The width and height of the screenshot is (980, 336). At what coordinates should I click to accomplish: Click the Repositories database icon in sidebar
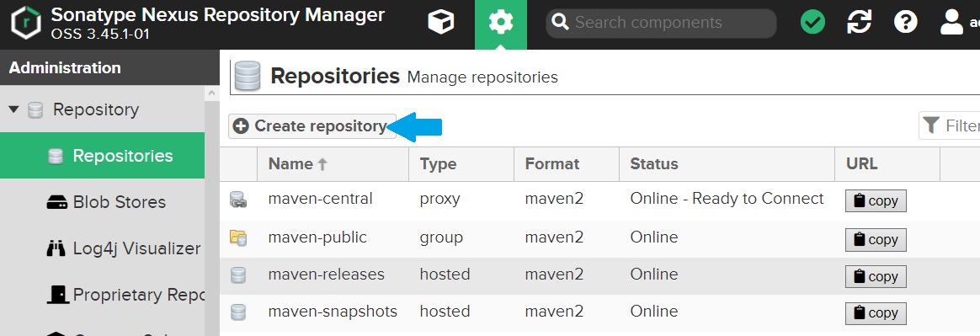coord(56,157)
